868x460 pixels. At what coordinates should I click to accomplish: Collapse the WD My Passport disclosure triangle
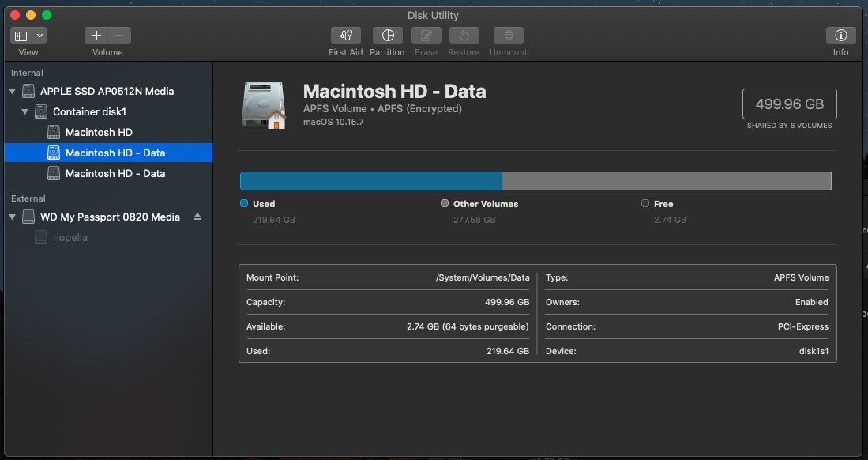click(13, 217)
